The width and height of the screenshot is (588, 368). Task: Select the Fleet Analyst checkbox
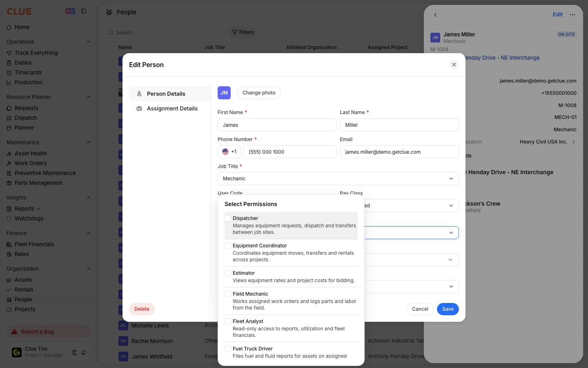click(x=228, y=321)
